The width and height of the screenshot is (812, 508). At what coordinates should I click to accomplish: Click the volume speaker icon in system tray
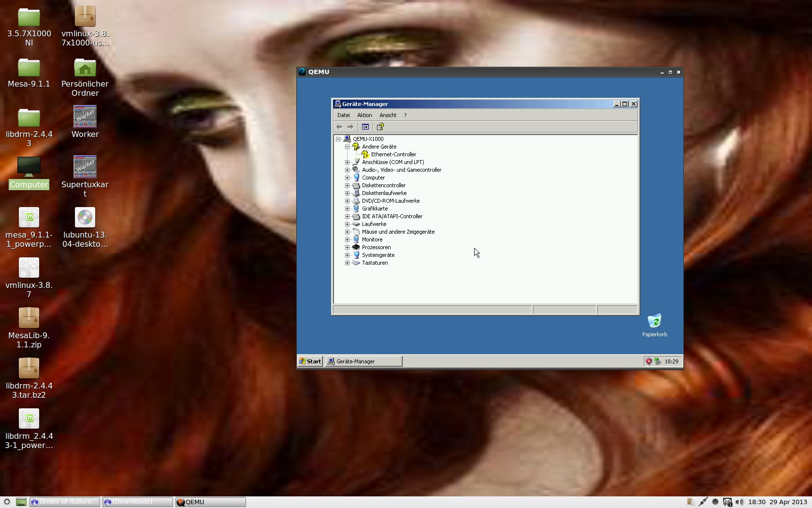click(x=739, y=502)
